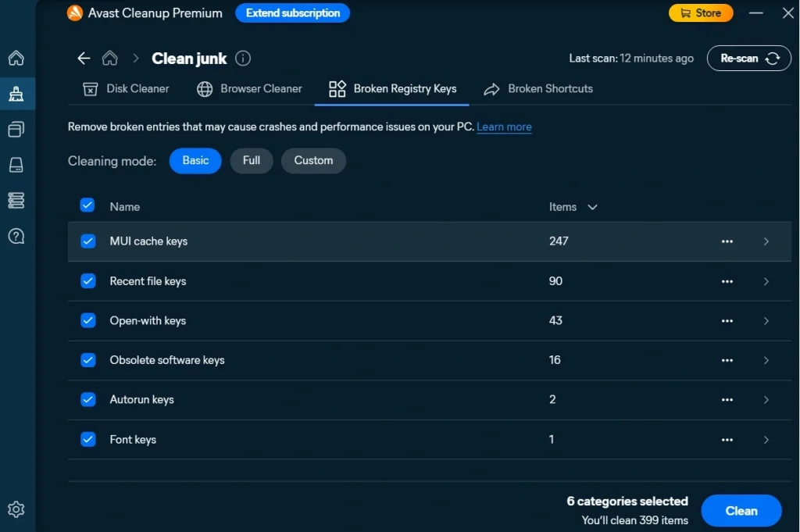Expand the Font keys row chevron

click(766, 440)
